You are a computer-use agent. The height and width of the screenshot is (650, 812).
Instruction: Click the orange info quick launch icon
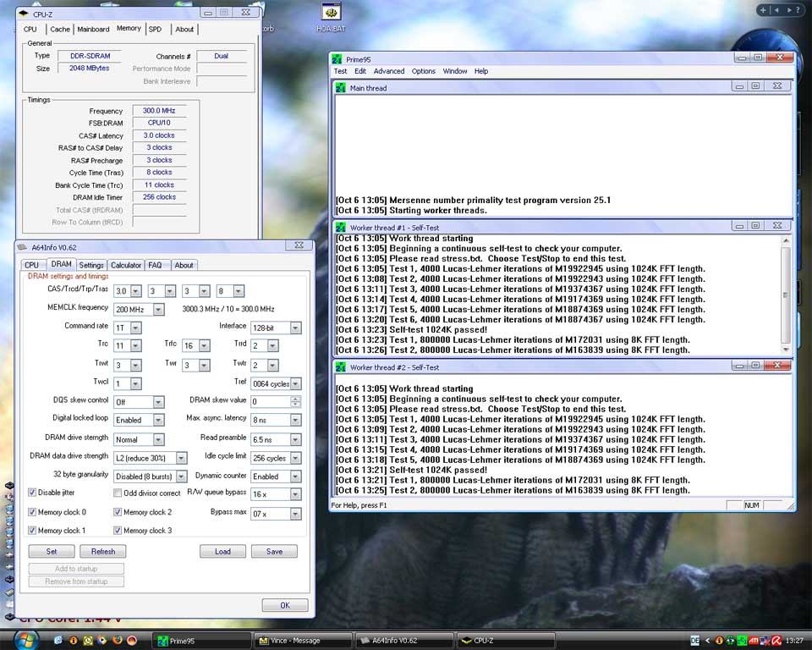pos(73,640)
